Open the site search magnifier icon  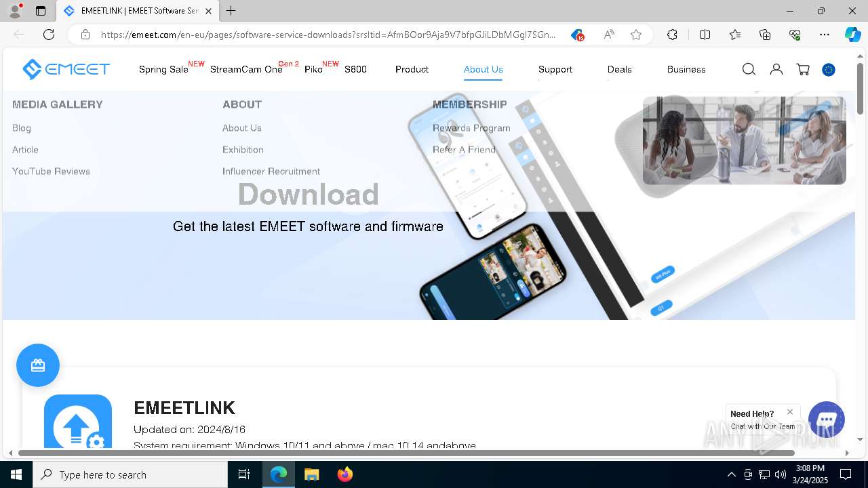pos(749,69)
